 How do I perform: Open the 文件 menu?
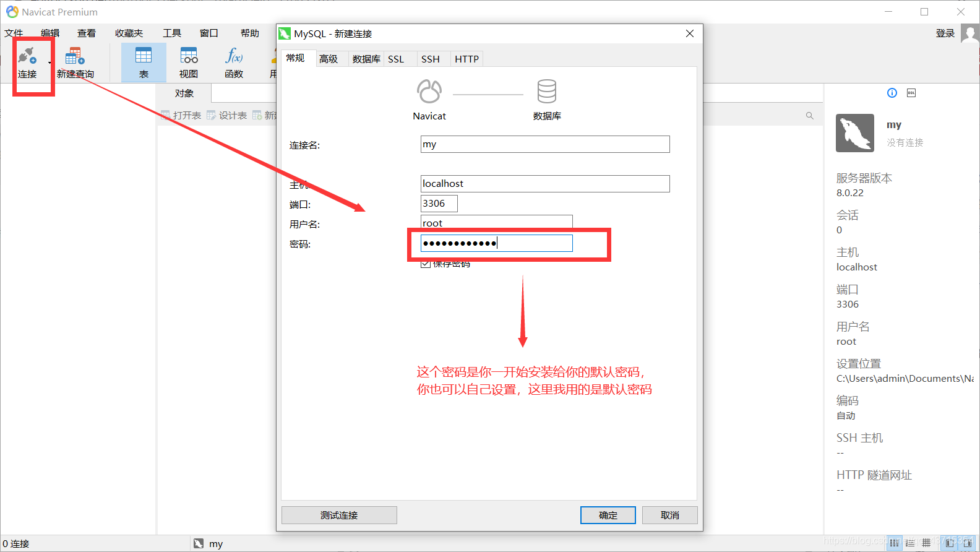pyautogui.click(x=14, y=33)
